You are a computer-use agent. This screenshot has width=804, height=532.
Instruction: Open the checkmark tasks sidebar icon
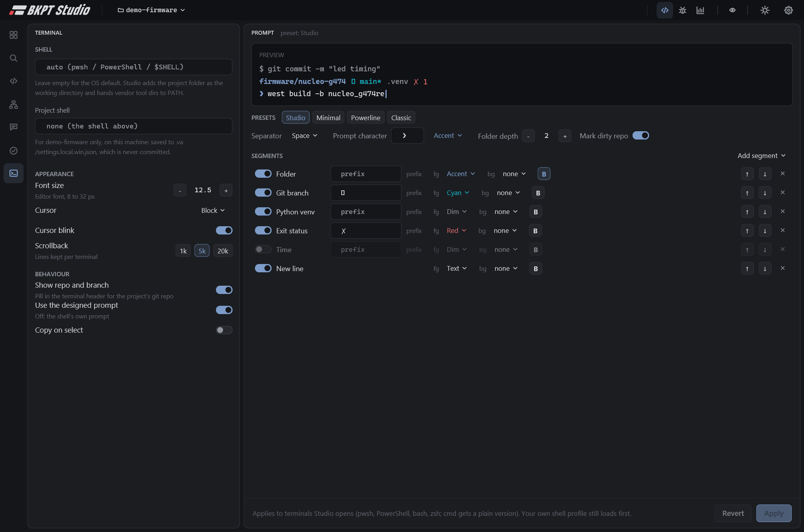(x=13, y=151)
